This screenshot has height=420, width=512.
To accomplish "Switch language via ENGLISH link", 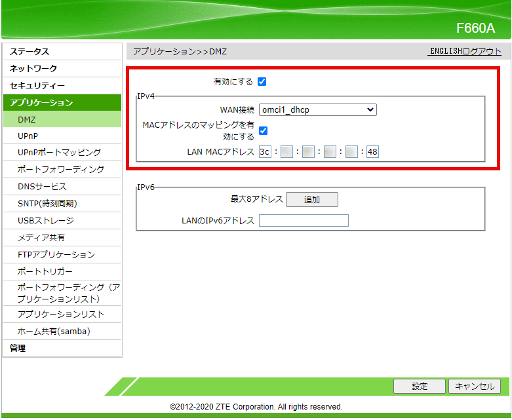I will pyautogui.click(x=446, y=51).
